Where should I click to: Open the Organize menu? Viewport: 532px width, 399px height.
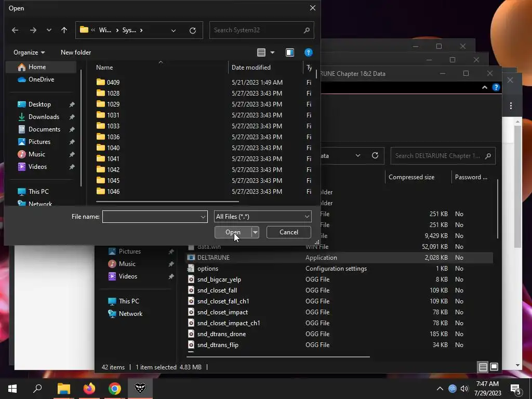point(29,52)
